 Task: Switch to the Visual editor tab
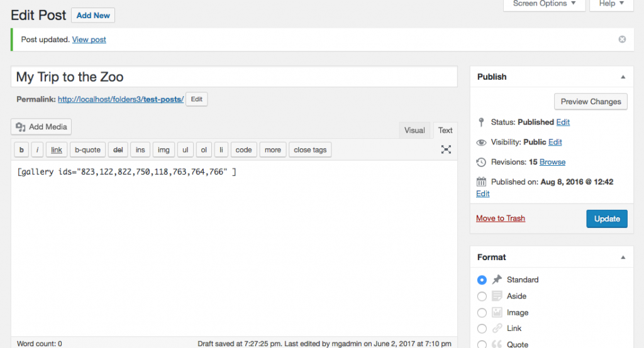coord(414,130)
